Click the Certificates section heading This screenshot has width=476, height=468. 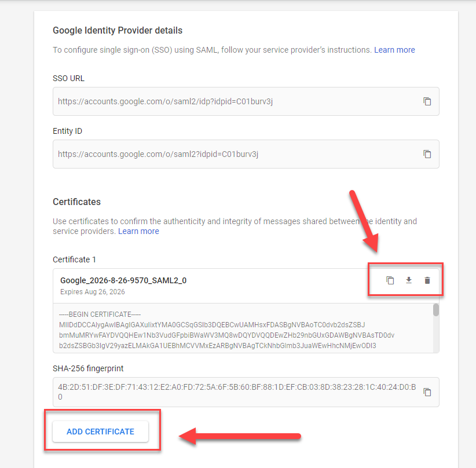pos(77,202)
